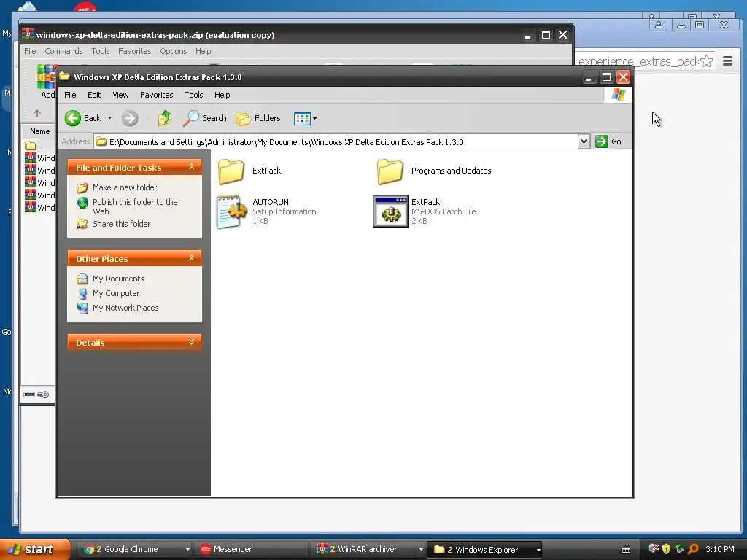Go up one folder level
Screen dimensions: 747x560
point(165,118)
